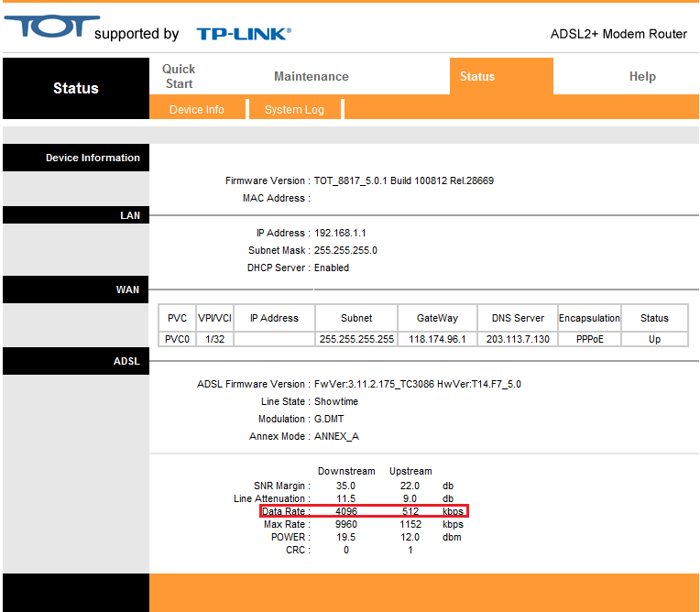This screenshot has height=612, width=700.
Task: Click the PVC0 table cell
Action: 177,339
